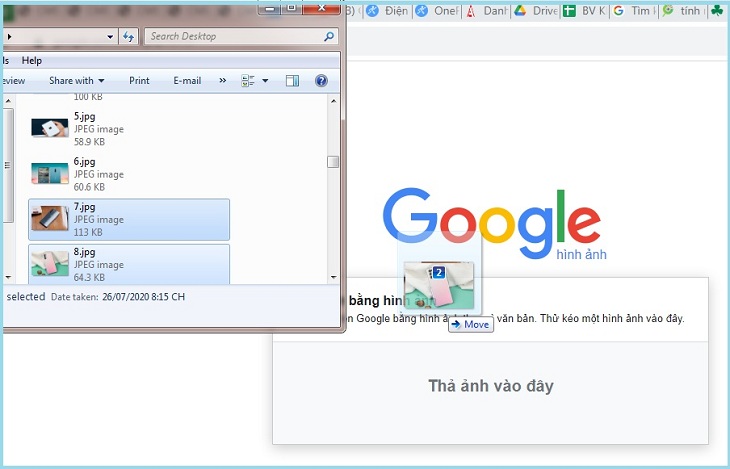Click E-mail in the Explorer toolbar
Viewport: 730px width, 469px height.
click(x=187, y=81)
